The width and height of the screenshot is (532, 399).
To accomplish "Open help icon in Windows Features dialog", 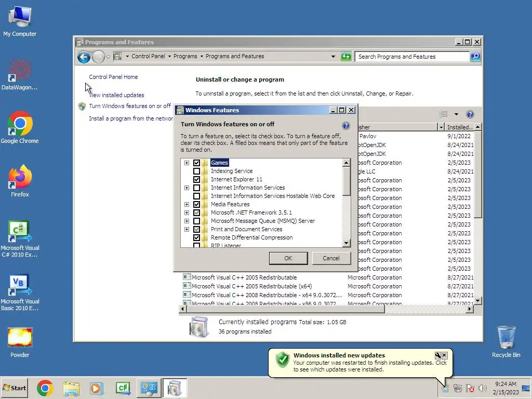I will point(345,126).
